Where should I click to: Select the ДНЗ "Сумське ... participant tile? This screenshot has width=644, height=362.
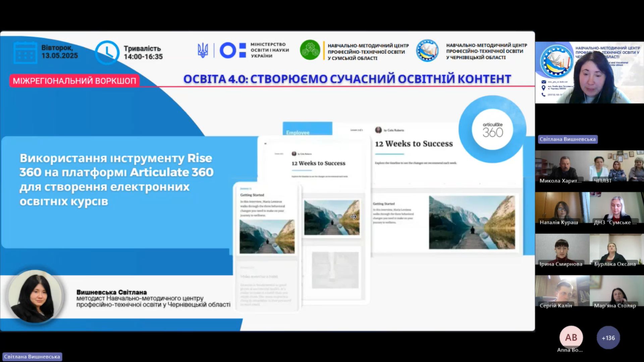coord(616,208)
